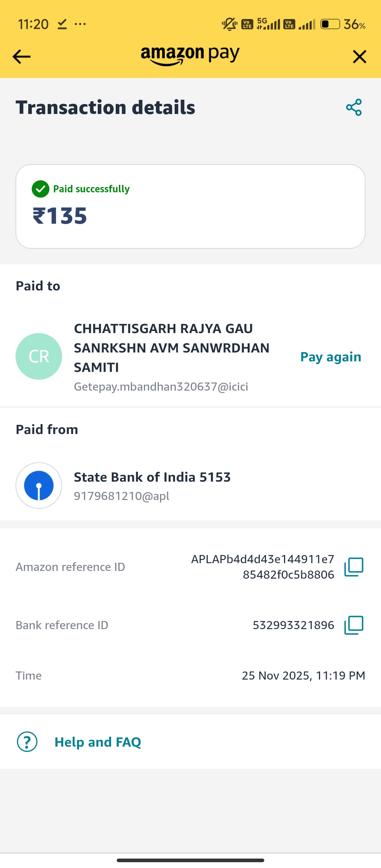Tap the green paid successfully checkmark
This screenshot has width=381, height=868.
pyautogui.click(x=41, y=189)
